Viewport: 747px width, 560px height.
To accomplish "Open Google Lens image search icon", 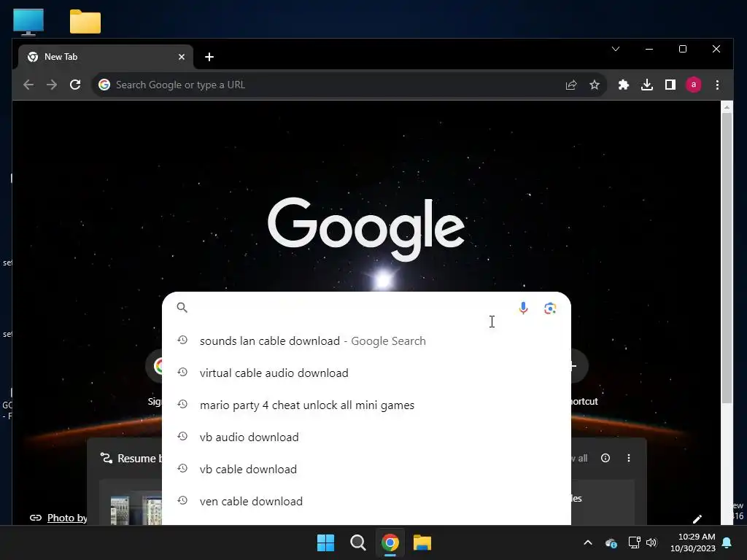I will (550, 308).
